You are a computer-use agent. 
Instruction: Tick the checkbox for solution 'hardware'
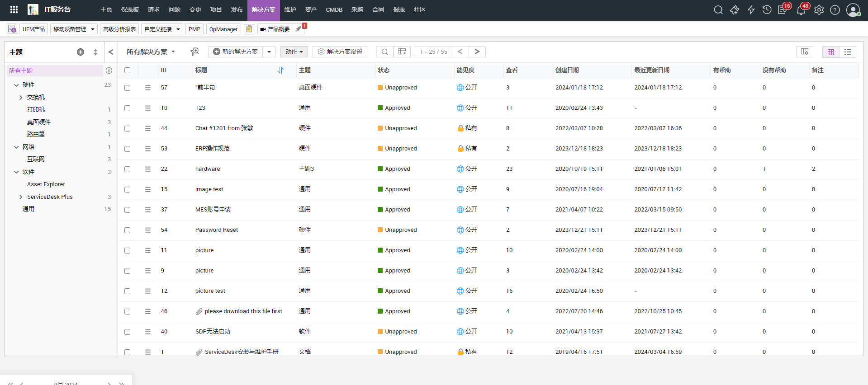click(128, 169)
